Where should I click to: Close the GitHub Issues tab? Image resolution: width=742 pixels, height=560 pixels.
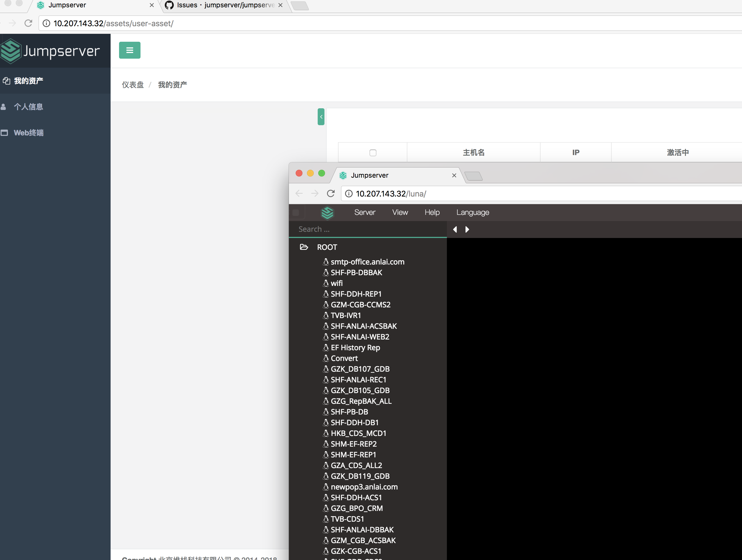[x=280, y=5]
